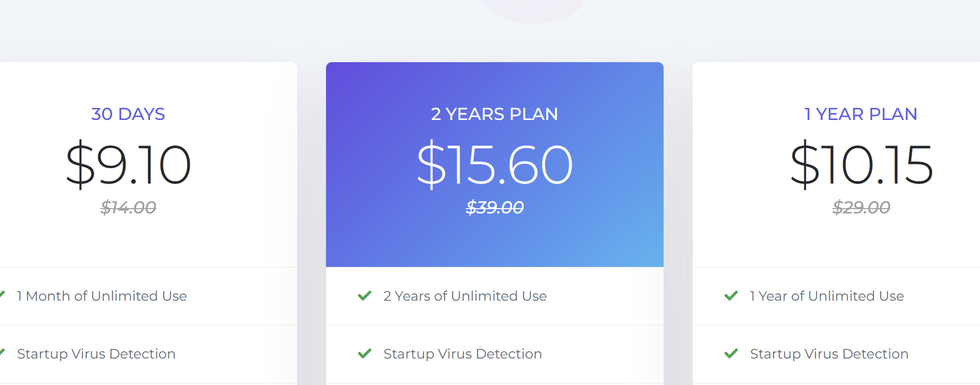Click the 1 YEAR PLAN heading
The height and width of the screenshot is (385, 980).
(861, 114)
